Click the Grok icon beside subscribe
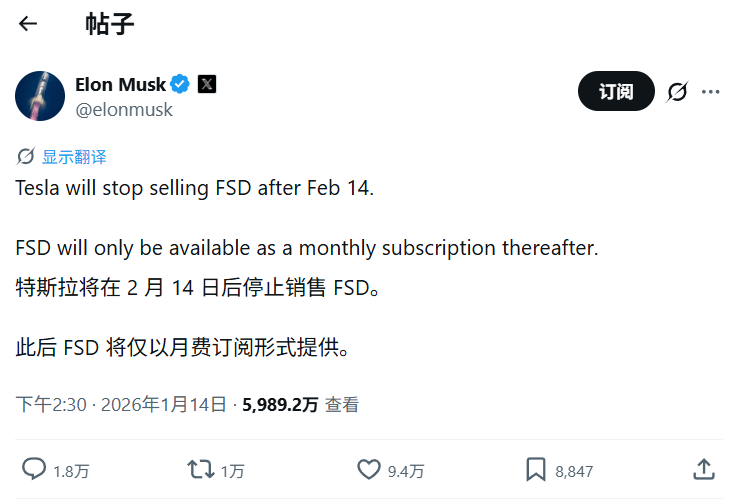 click(x=677, y=92)
